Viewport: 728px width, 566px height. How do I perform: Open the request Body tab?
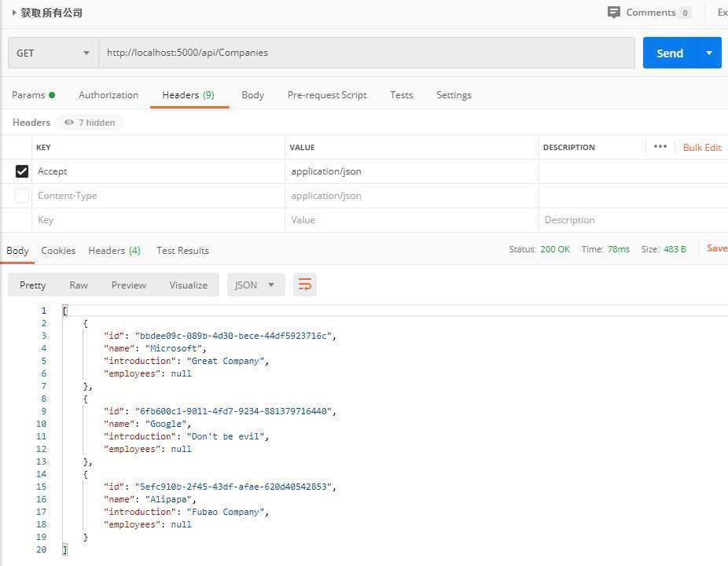(252, 95)
